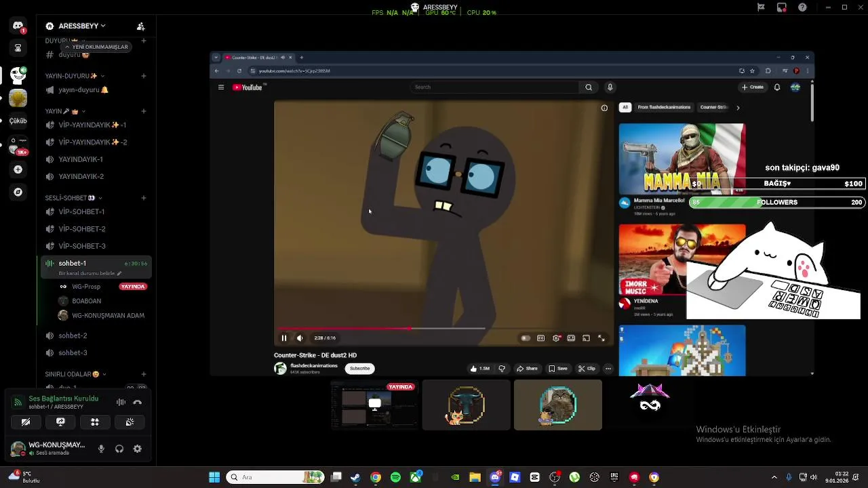The height and width of the screenshot is (488, 868).
Task: Show more filter chips with right arrow
Action: [x=738, y=107]
